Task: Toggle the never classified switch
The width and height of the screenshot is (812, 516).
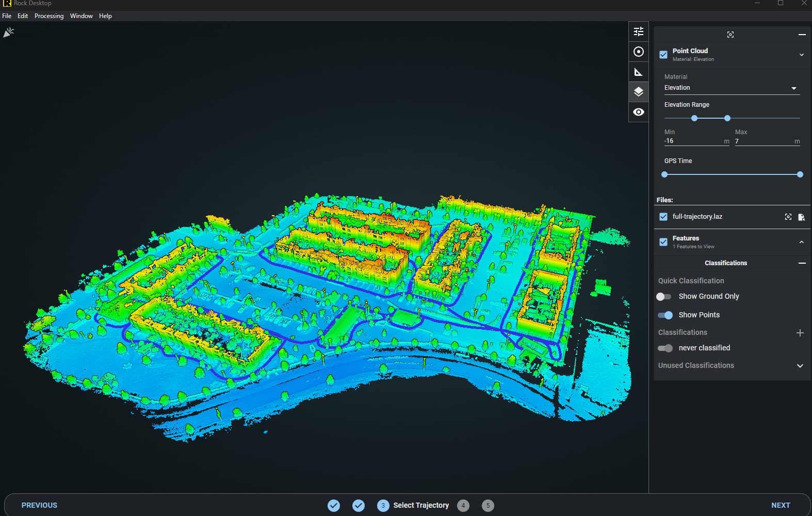Action: pyautogui.click(x=665, y=348)
